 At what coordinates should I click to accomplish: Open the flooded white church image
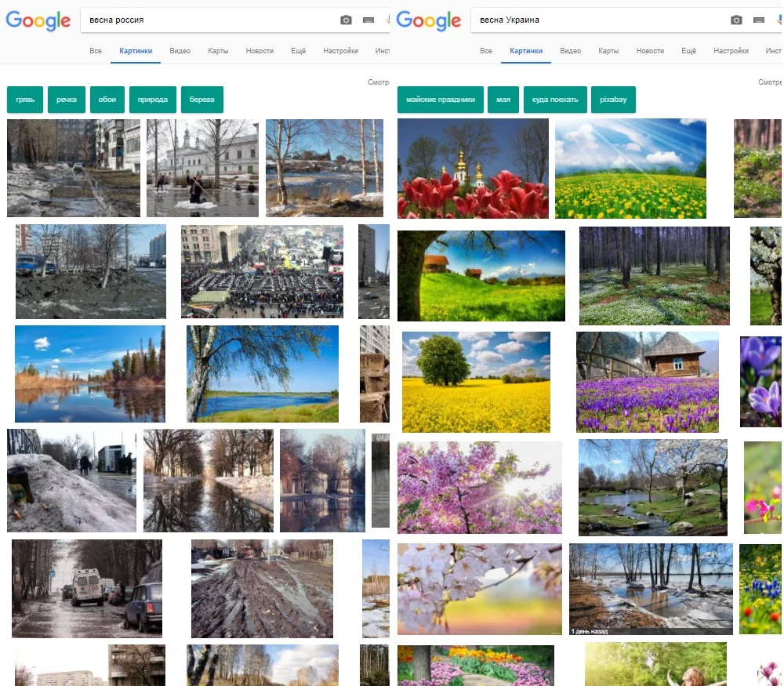[202, 168]
